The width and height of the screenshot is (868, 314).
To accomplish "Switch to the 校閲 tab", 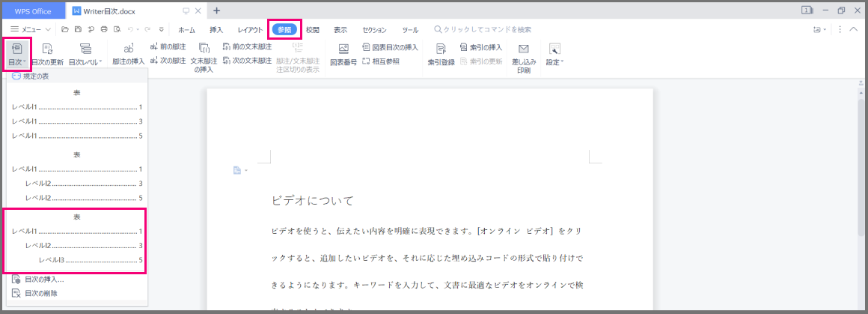I will click(313, 30).
